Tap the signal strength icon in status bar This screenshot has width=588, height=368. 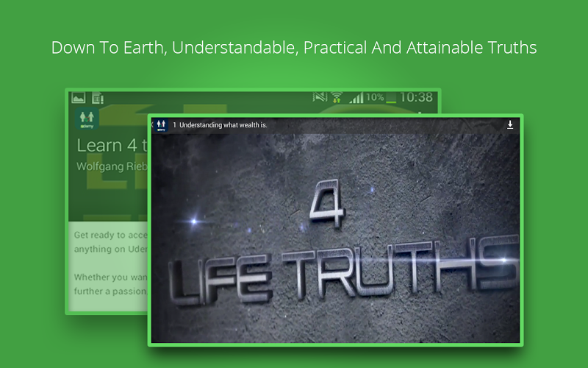point(356,98)
